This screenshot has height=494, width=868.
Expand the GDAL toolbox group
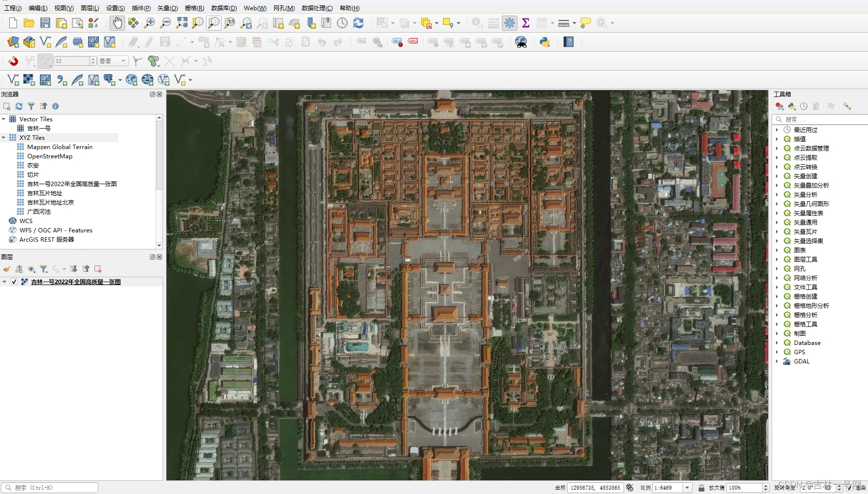tap(777, 361)
